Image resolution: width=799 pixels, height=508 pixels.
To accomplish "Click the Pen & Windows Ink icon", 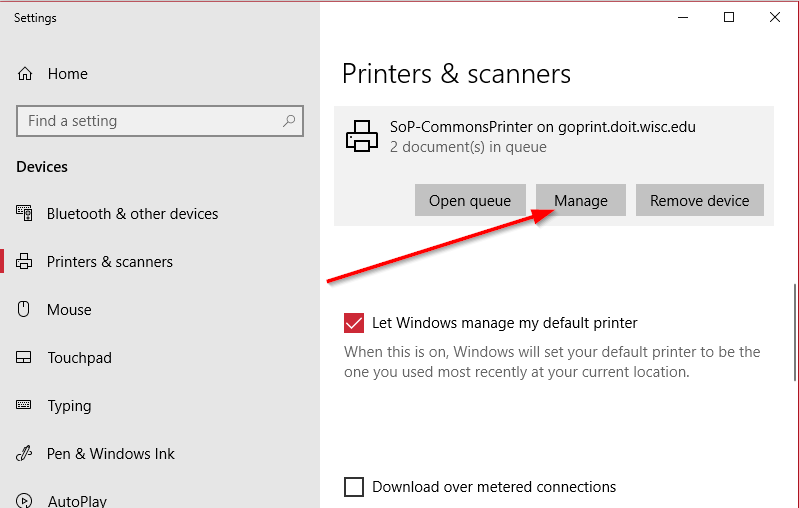I will (x=24, y=453).
